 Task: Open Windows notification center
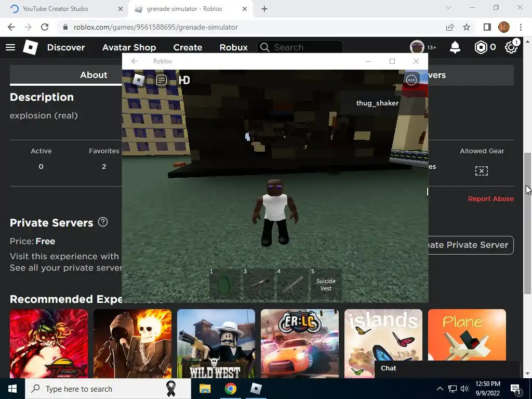pyautogui.click(x=516, y=389)
